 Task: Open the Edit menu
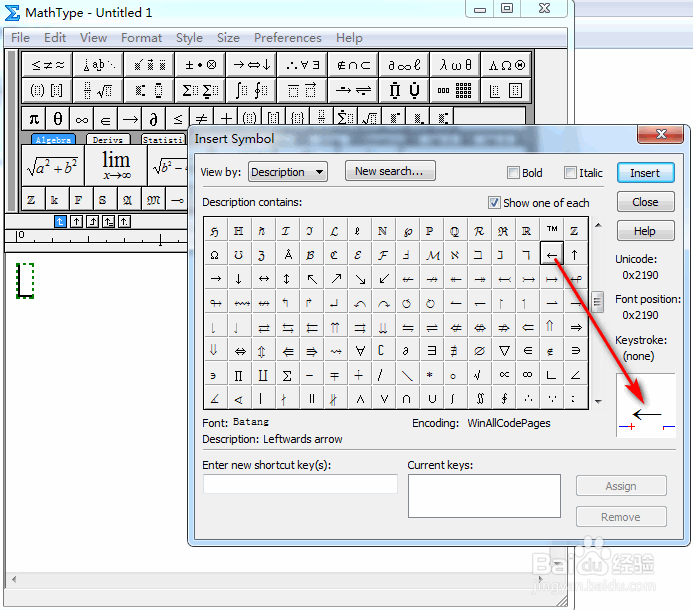(55, 38)
